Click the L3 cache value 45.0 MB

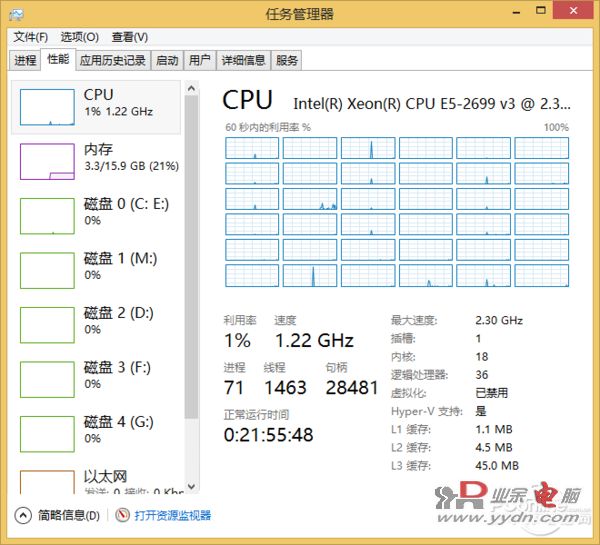497,465
